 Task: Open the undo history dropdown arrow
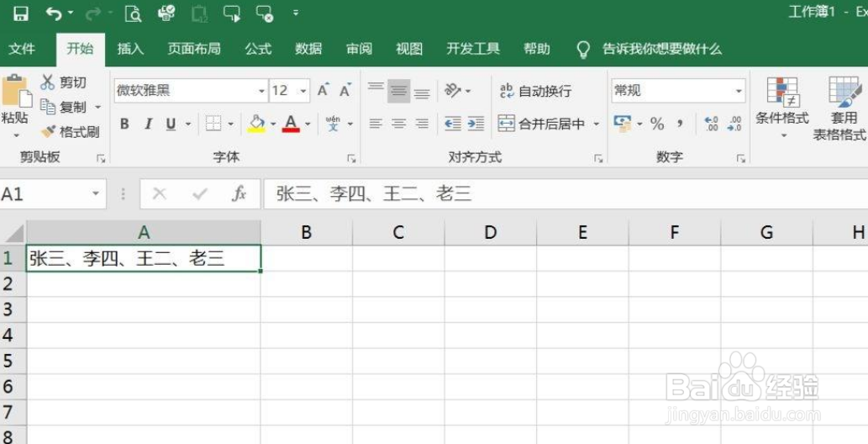coord(70,13)
